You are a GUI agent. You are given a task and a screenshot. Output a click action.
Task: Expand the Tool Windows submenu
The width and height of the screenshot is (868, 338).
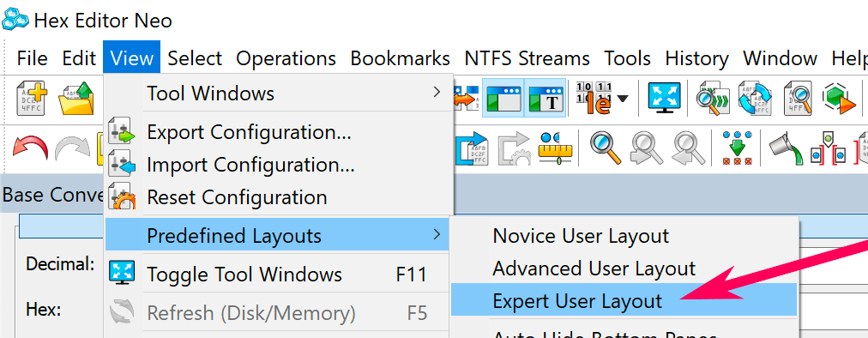coord(278,94)
